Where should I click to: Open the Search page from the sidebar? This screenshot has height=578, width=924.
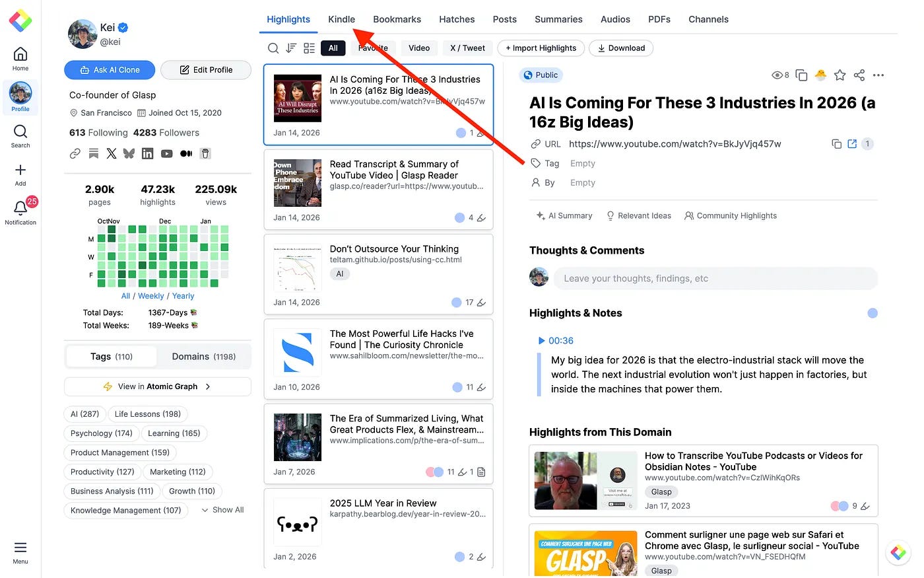click(20, 136)
